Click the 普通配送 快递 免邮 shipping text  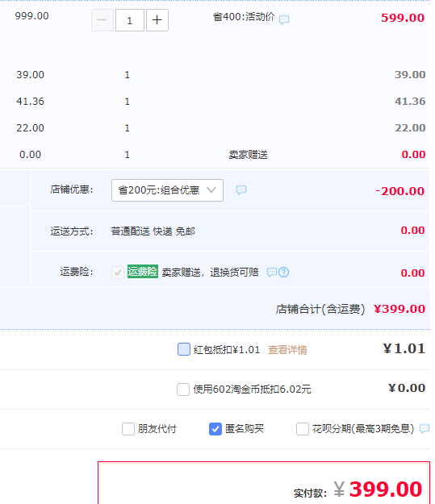153,231
